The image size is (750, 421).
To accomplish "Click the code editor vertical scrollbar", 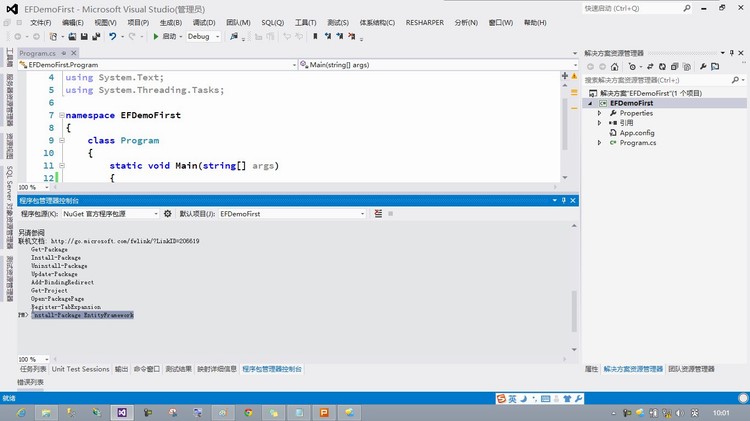I will coord(565,124).
